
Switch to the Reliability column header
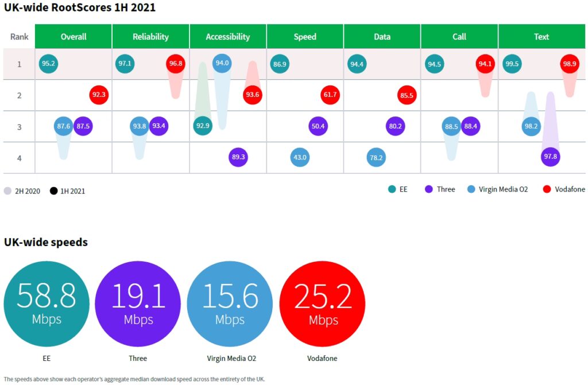(150, 37)
